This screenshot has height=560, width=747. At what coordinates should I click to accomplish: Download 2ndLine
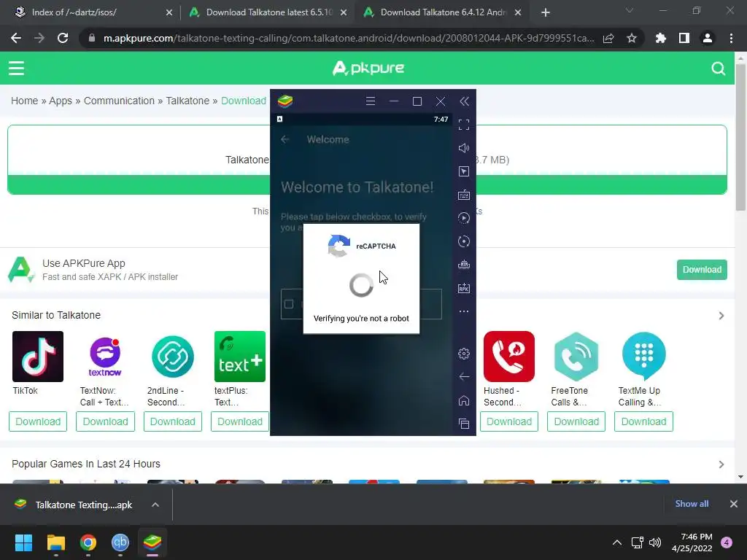point(172,421)
